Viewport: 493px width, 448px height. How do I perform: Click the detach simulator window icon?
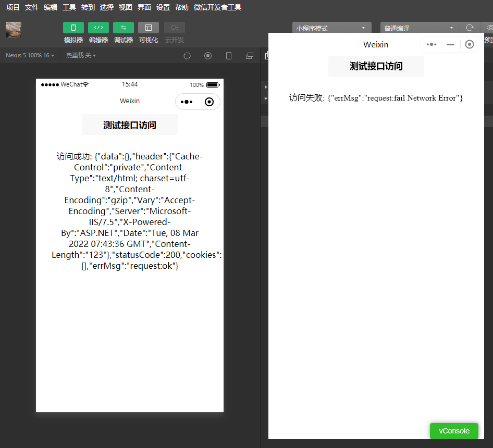tap(250, 56)
